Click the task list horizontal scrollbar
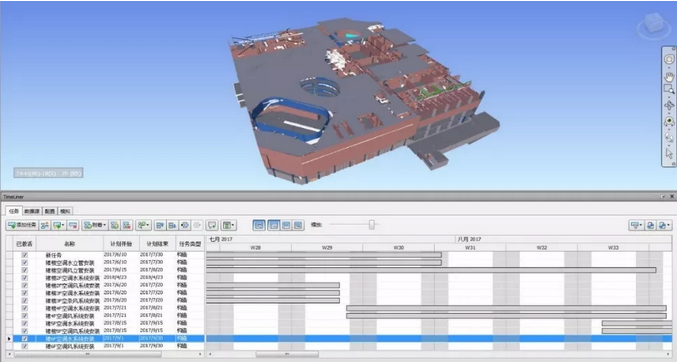This screenshot has width=679, height=362. [x=87, y=354]
